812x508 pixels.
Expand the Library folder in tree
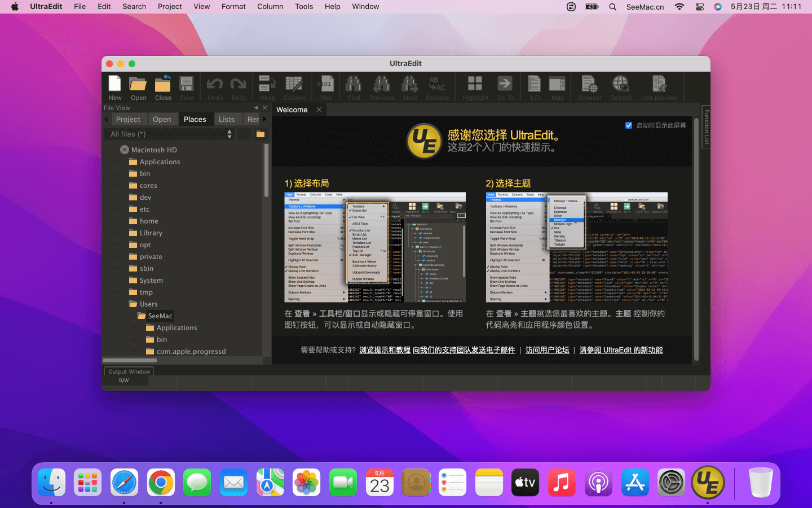(119, 233)
